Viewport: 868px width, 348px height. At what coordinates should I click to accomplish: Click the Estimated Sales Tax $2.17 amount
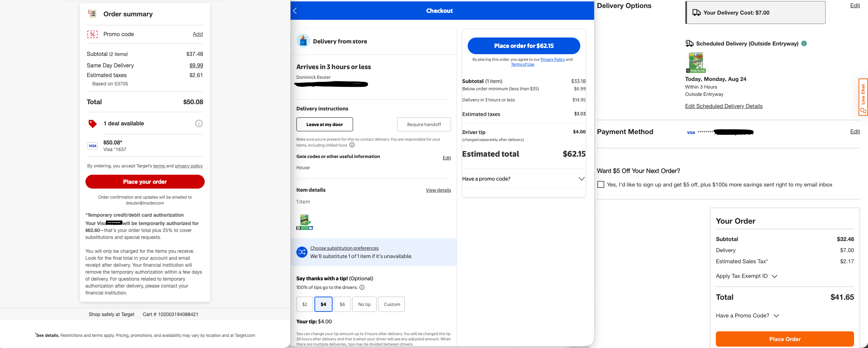tap(847, 262)
